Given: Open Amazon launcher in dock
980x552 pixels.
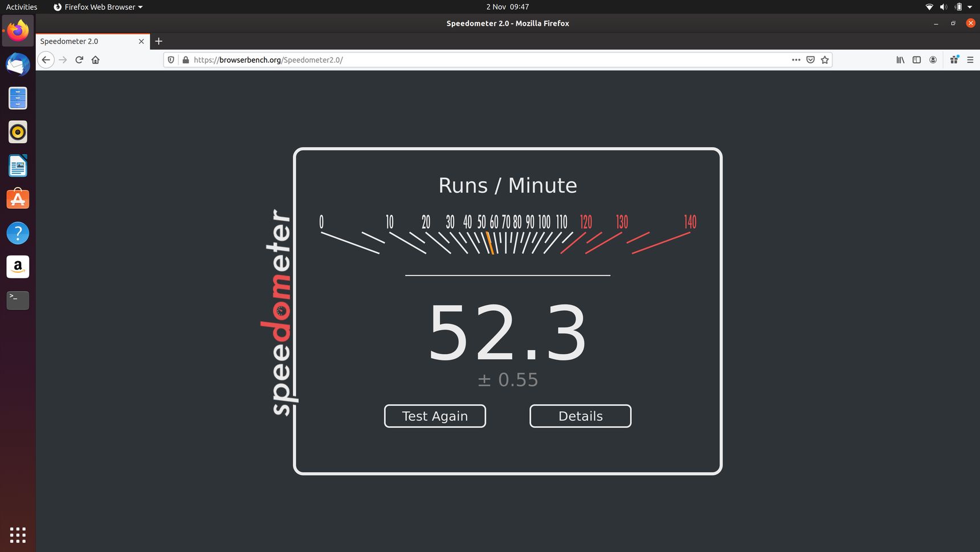Looking at the screenshot, I should coord(18,266).
